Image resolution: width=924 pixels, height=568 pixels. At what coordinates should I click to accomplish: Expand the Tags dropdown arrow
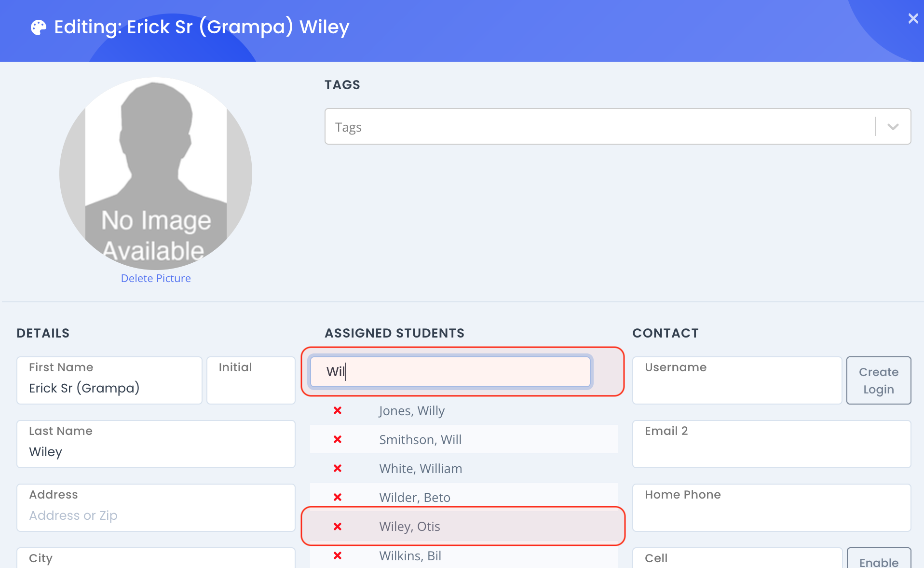(893, 127)
